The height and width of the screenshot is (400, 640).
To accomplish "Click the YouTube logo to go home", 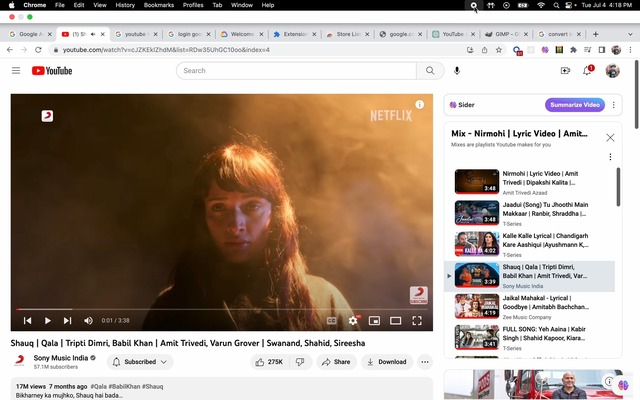I will 52,71.
